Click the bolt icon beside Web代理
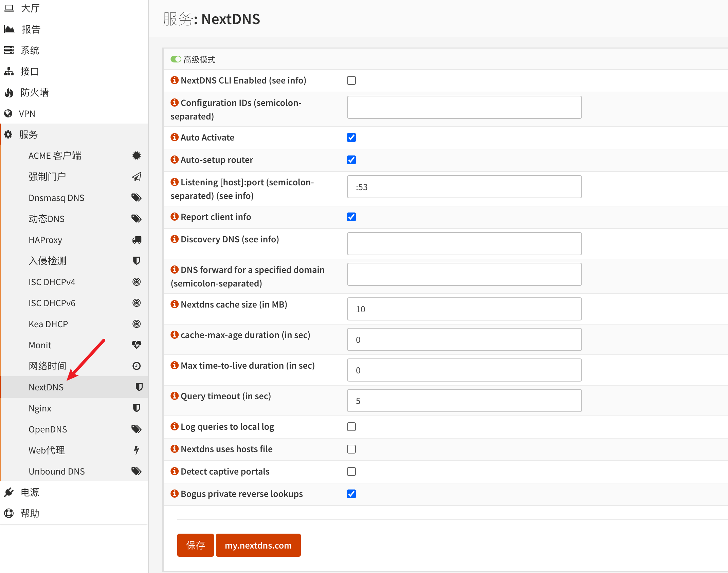The width and height of the screenshot is (728, 573). coord(136,450)
